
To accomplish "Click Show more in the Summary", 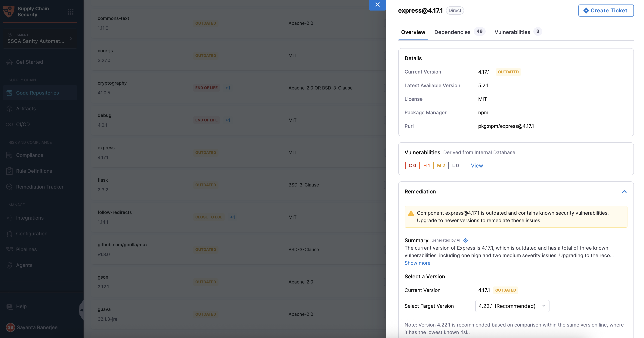I will [417, 263].
